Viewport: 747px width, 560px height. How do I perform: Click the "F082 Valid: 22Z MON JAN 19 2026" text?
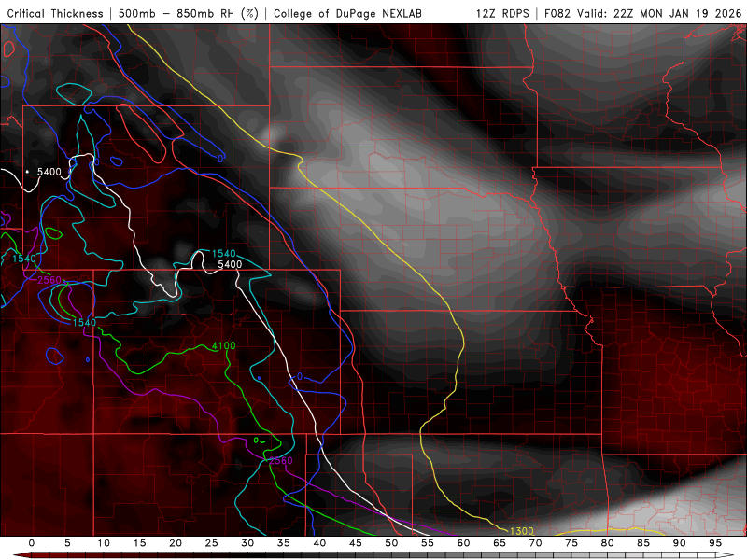pyautogui.click(x=642, y=13)
